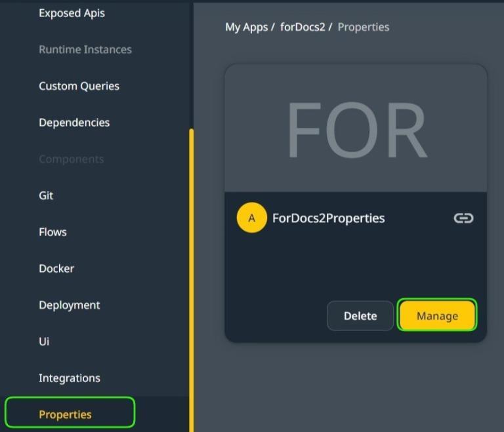Select the highlighted Properties menu item
This screenshot has height=432, width=504.
coord(65,414)
